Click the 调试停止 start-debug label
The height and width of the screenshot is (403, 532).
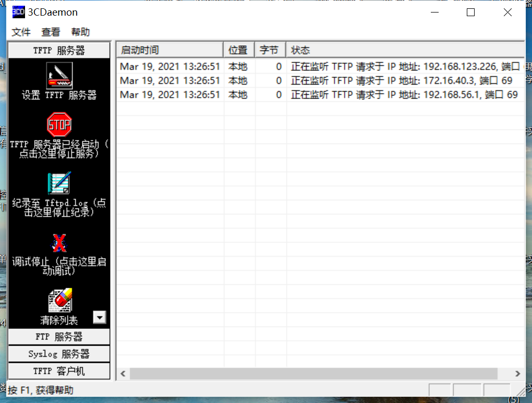coord(59,266)
